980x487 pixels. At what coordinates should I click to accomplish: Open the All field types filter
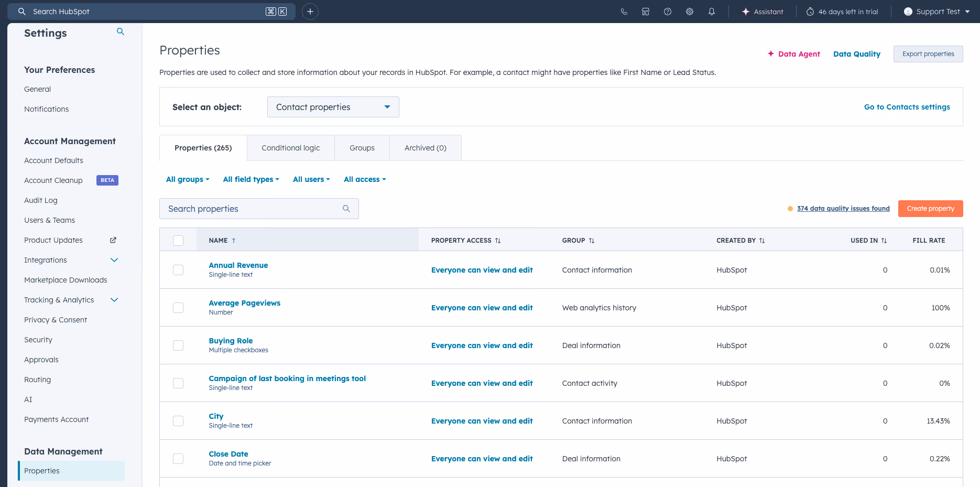point(251,179)
